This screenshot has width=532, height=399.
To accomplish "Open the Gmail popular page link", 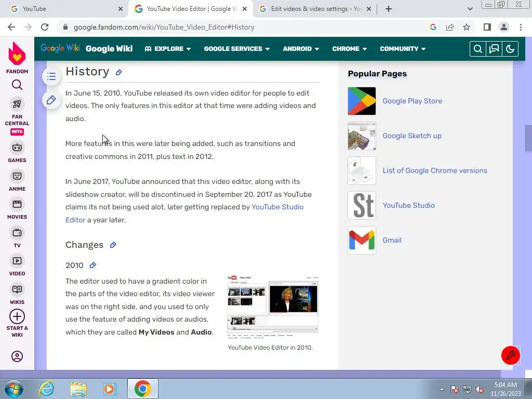I will pyautogui.click(x=392, y=240).
